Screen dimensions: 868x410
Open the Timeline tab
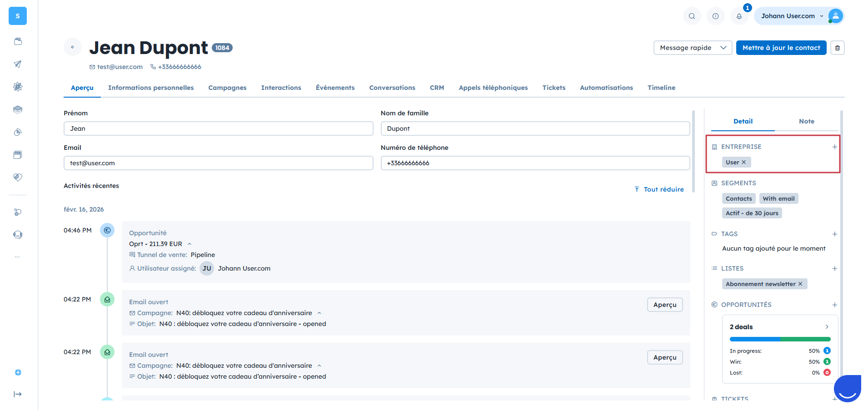661,88
